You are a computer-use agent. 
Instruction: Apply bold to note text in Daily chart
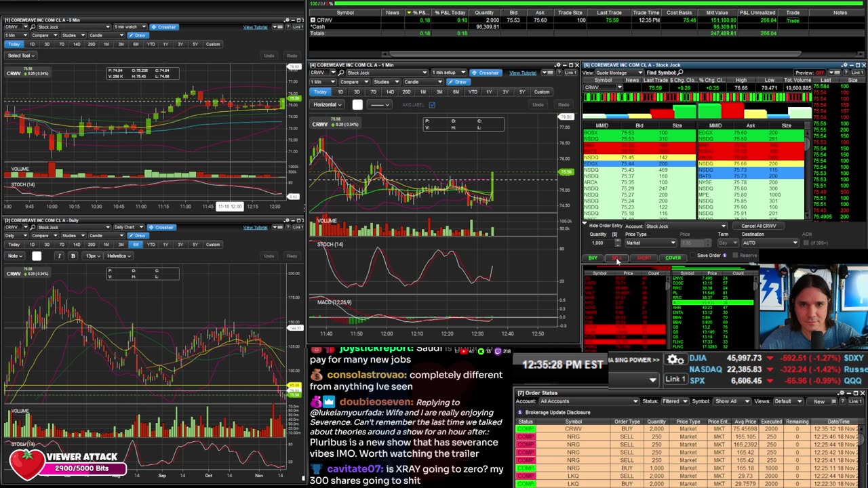click(73, 256)
